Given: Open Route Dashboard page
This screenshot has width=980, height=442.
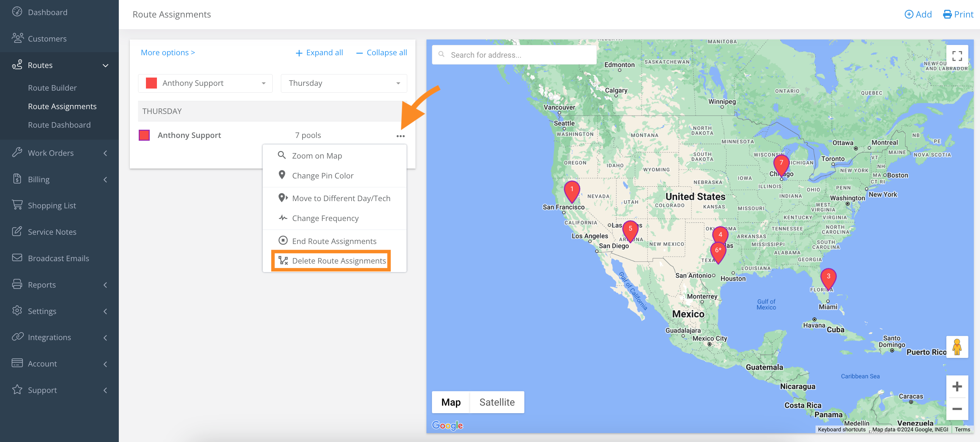Looking at the screenshot, I should [x=59, y=125].
